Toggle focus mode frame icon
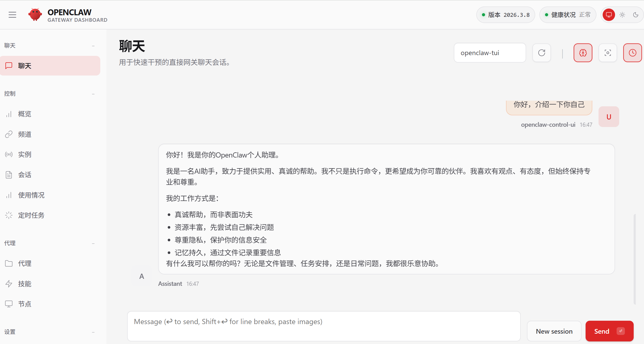 coord(608,53)
